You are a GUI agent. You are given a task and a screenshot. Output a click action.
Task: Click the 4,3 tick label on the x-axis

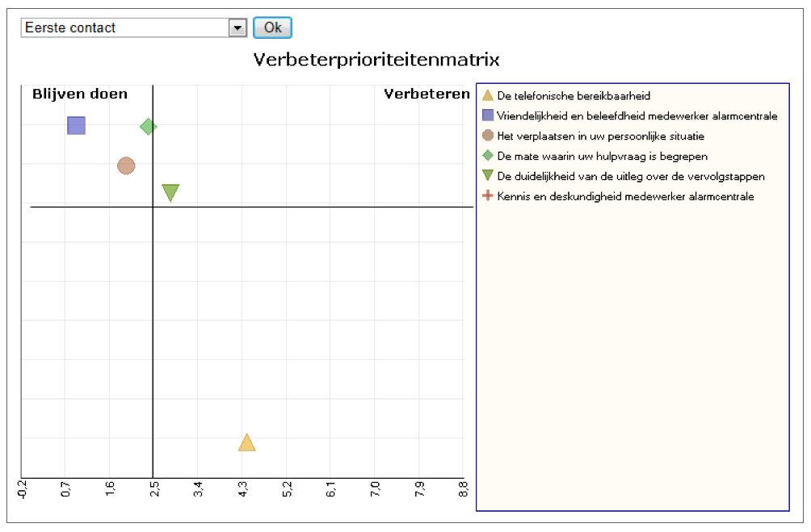tap(243, 489)
